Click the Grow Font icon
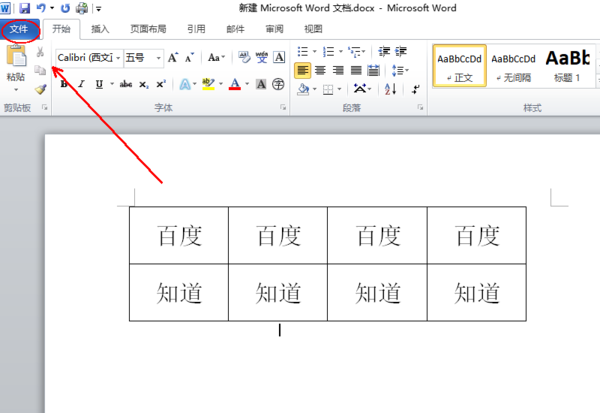Image resolution: width=600 pixels, height=413 pixels. click(x=173, y=57)
